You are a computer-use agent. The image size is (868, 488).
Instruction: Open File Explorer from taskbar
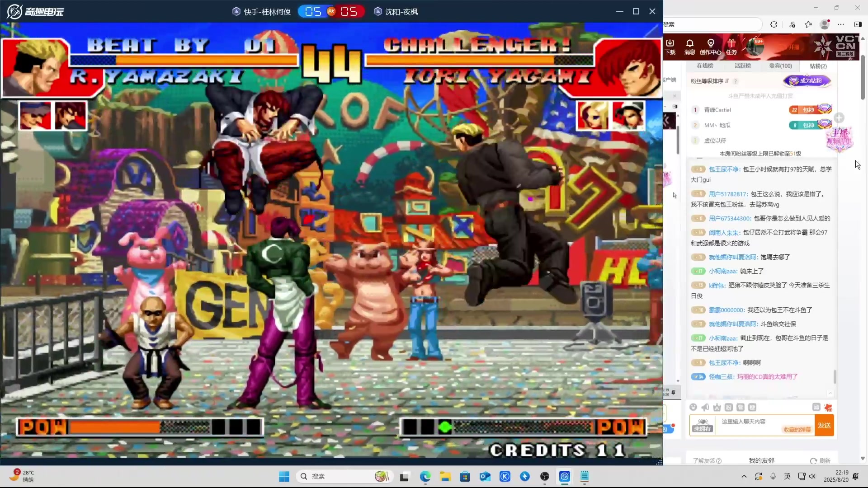[x=445, y=476]
